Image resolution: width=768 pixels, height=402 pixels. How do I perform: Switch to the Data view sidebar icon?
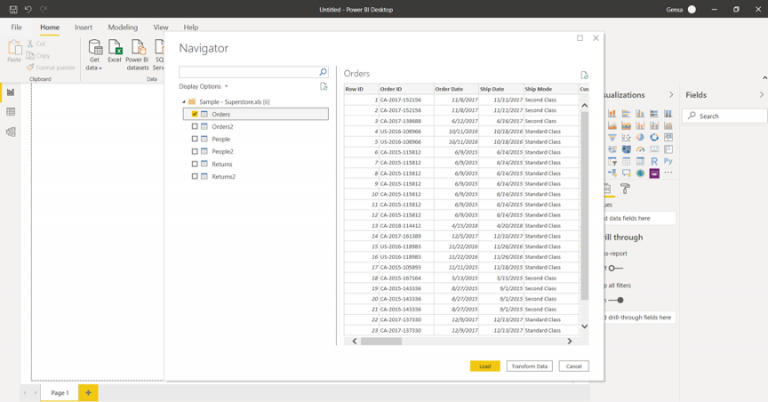[10, 112]
